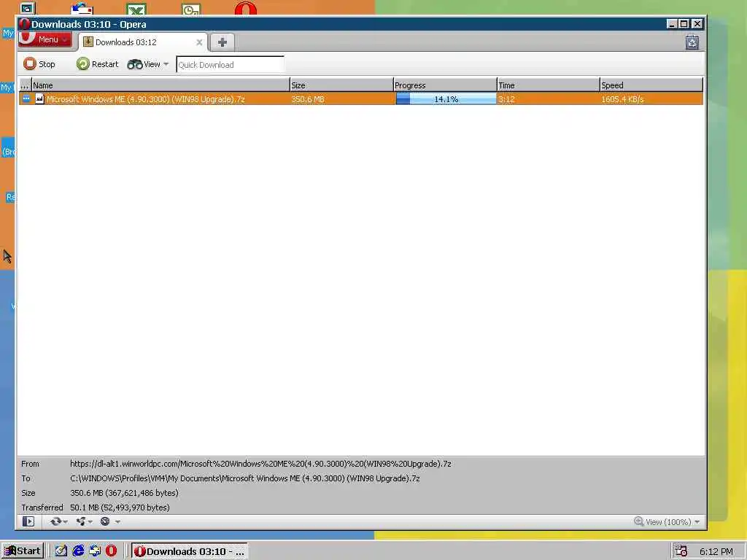The image size is (747, 560).
Task: Click the transfer status icon in the download row
Action: [26, 98]
